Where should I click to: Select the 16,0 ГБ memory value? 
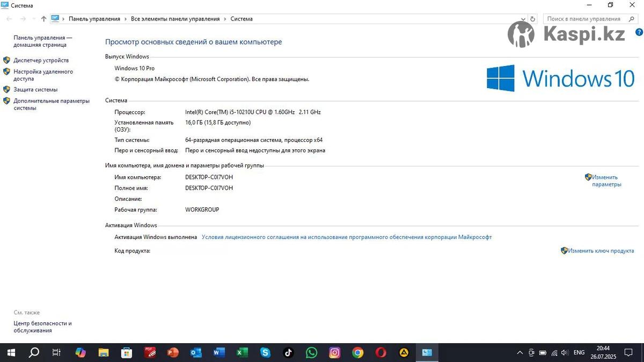pos(218,122)
